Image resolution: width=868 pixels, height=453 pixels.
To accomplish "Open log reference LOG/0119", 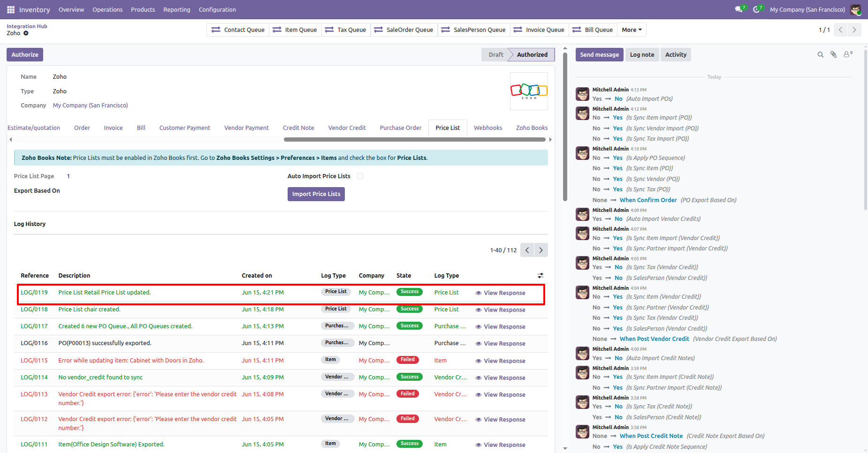I will [34, 293].
